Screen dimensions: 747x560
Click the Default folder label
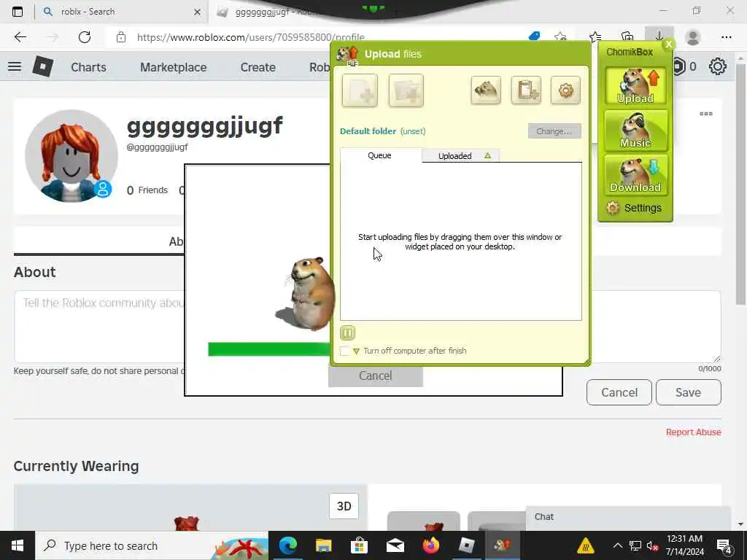click(x=368, y=131)
